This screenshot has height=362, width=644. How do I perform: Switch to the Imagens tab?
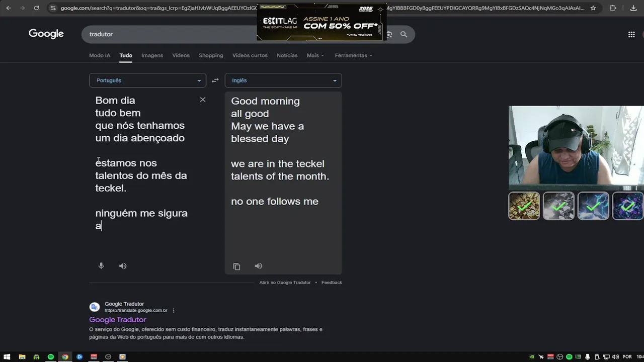click(152, 55)
